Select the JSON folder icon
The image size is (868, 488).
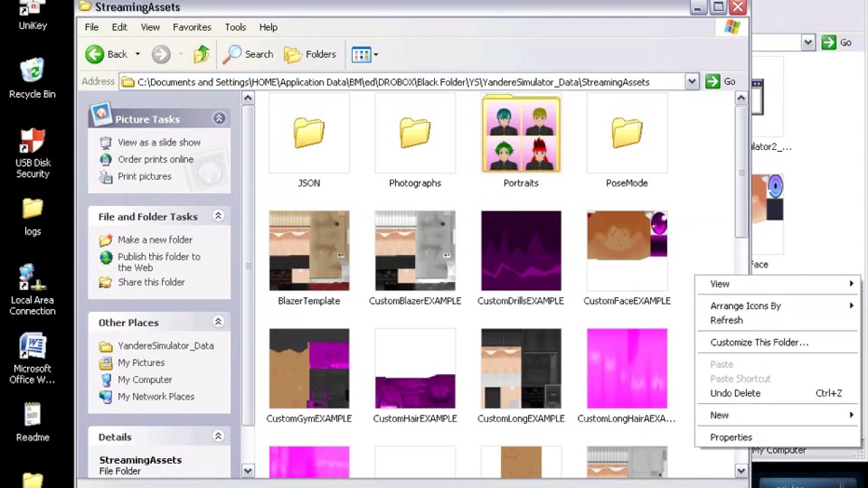click(x=309, y=134)
